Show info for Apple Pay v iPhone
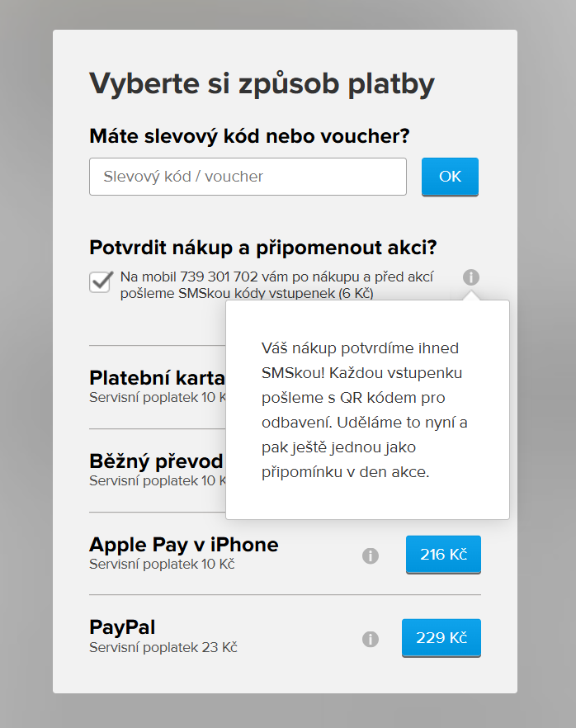 (x=371, y=556)
